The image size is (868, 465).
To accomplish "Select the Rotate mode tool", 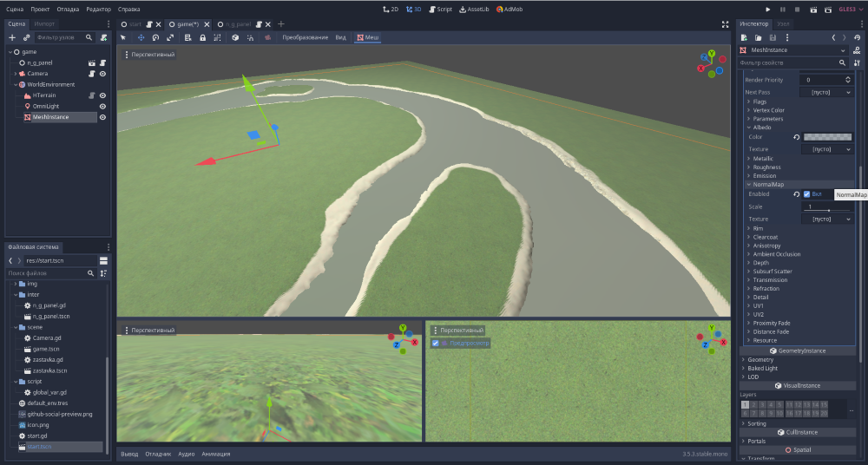I will pos(155,38).
